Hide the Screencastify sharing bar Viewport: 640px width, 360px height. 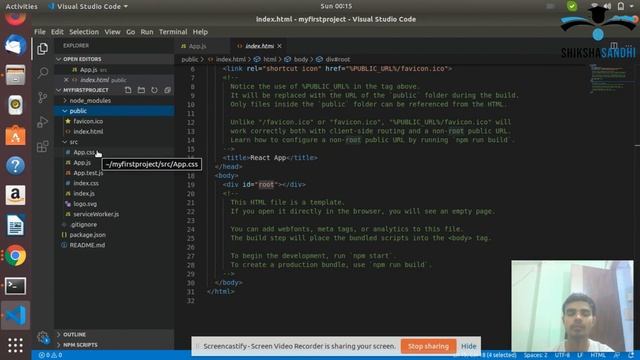(x=469, y=346)
